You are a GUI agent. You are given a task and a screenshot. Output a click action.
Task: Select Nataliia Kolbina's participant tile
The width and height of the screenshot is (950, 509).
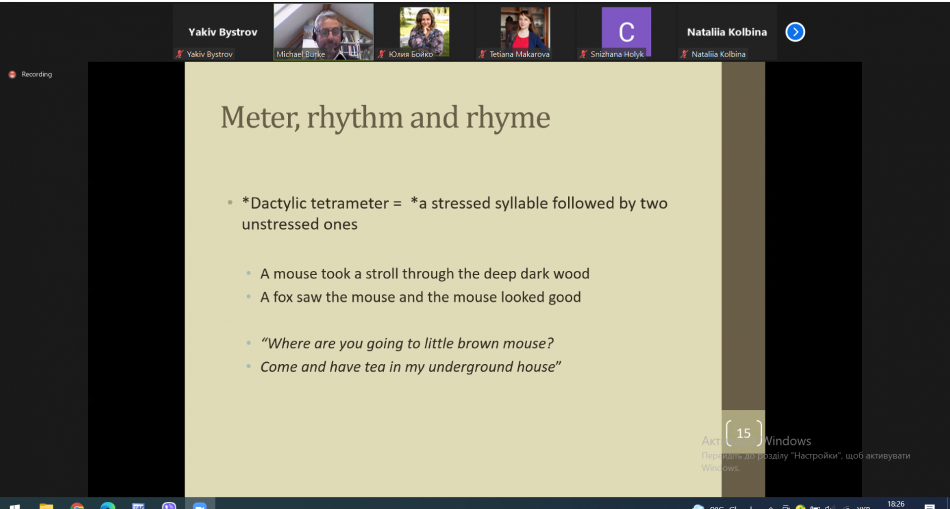pos(727,32)
